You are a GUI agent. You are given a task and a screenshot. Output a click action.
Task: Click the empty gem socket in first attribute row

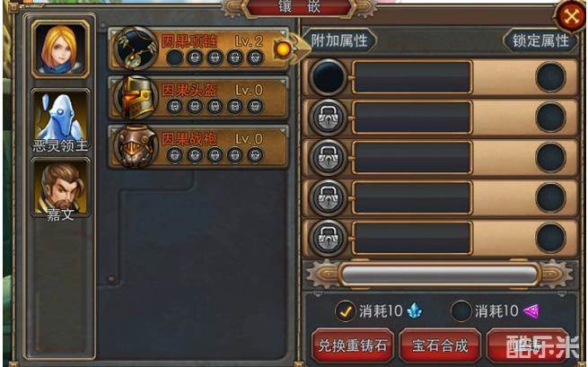coord(329,77)
